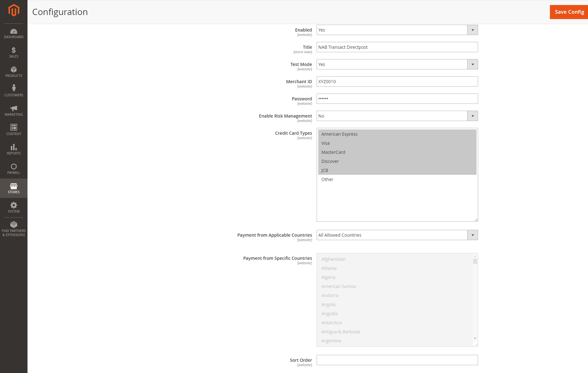This screenshot has width=588, height=373.
Task: Click countries list scrollbar down arrow
Action: 475,338
